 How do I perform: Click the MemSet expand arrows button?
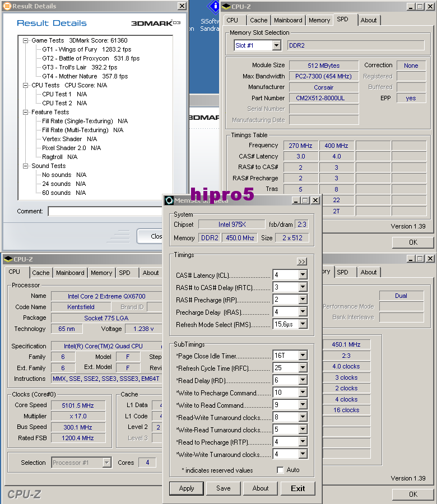[301, 262]
